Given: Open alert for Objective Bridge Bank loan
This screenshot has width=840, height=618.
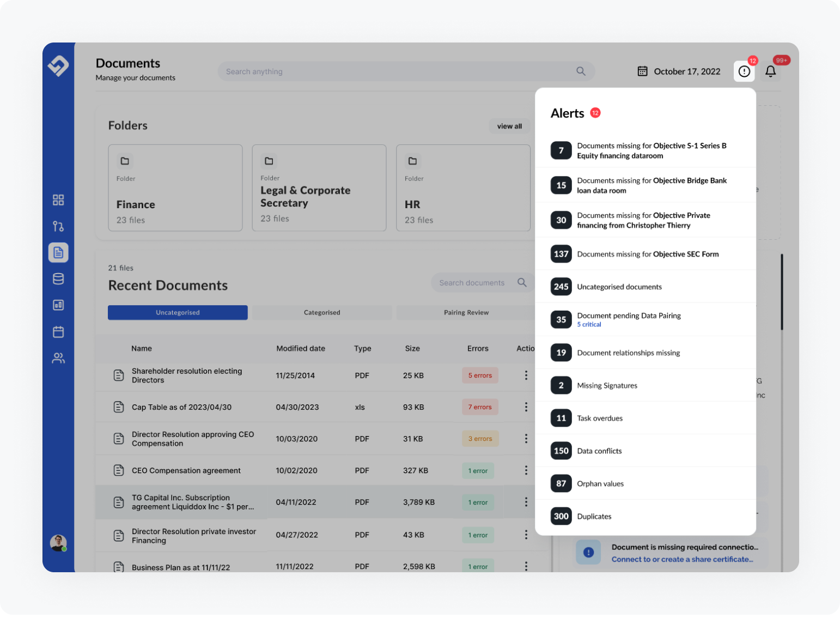Looking at the screenshot, I should (x=646, y=185).
